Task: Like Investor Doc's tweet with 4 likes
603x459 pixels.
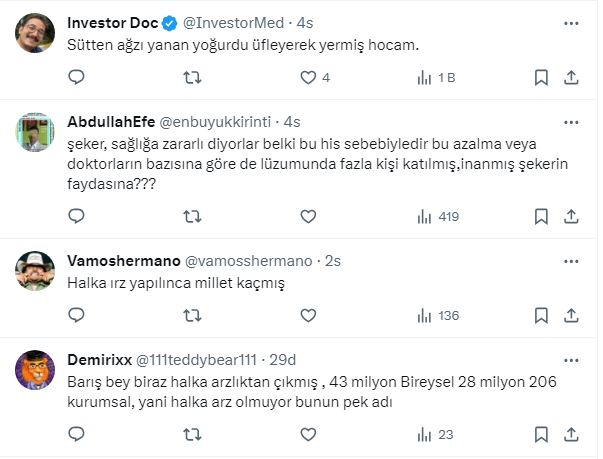Action: point(308,77)
